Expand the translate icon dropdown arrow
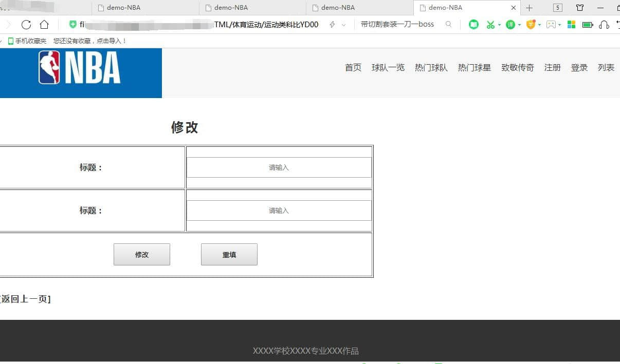The width and height of the screenshot is (620, 364). [519, 25]
